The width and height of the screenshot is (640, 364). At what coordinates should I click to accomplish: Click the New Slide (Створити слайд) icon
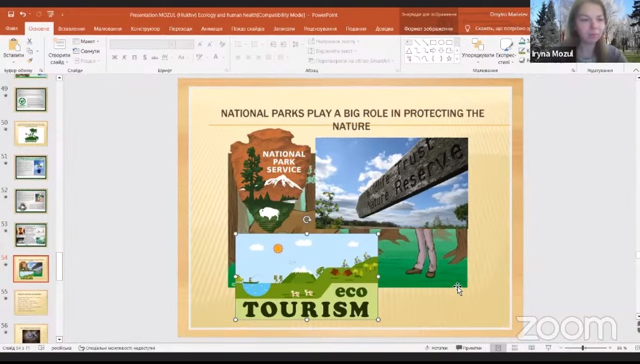click(x=59, y=44)
